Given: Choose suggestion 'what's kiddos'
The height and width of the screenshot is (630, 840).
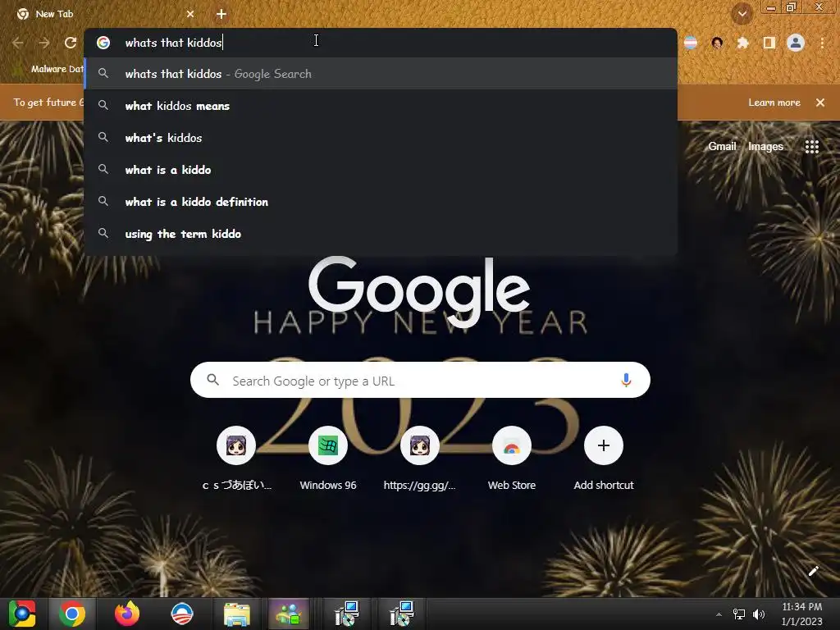Looking at the screenshot, I should (x=381, y=138).
